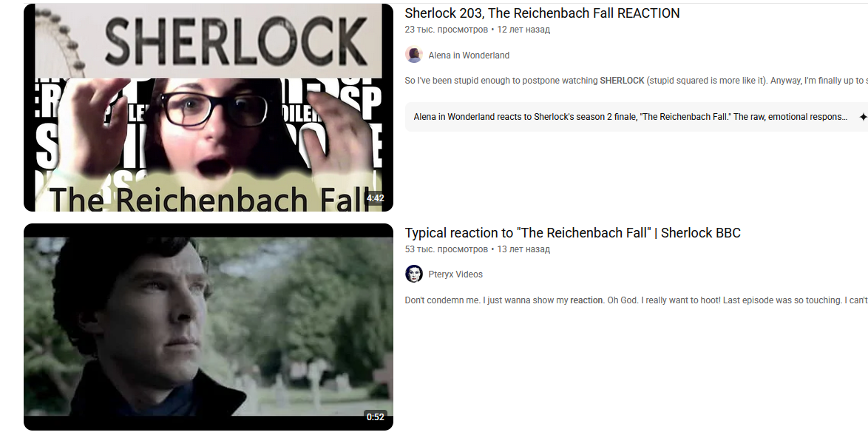Viewport: 868px width, 435px height.
Task: Click the "53 тыс. просмотров" view count
Action: tap(446, 249)
